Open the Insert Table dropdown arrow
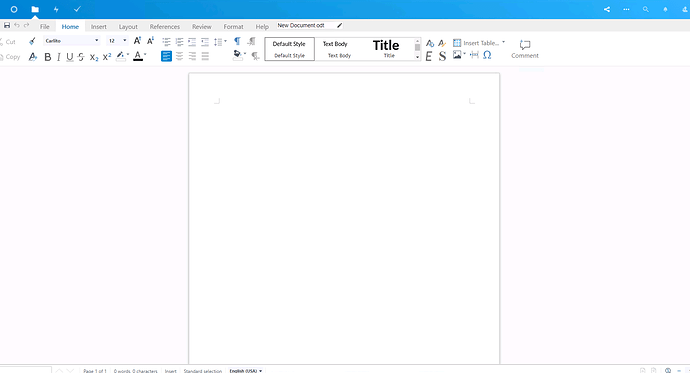Viewport: 690px width, 373px height. (503, 42)
